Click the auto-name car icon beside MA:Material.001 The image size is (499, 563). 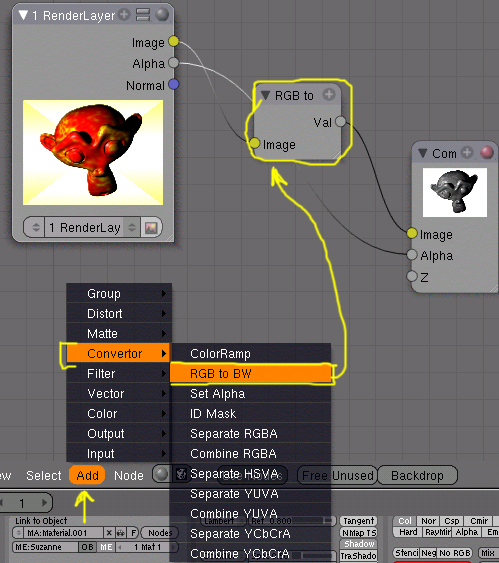121,533
